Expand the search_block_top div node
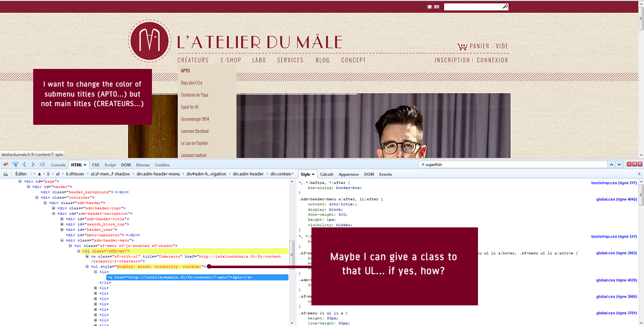The height and width of the screenshot is (326, 644). pyautogui.click(x=62, y=224)
